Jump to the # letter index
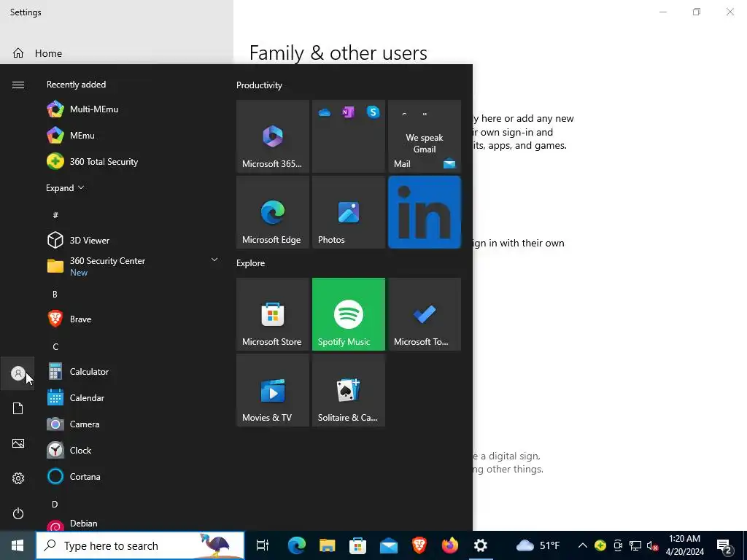Viewport: 747px width, 560px height. pos(55,215)
